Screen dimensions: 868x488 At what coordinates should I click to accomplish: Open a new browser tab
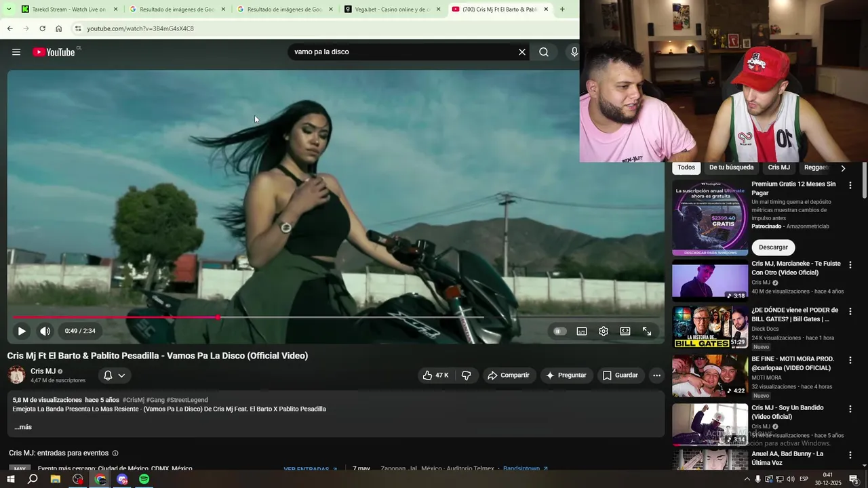click(562, 9)
